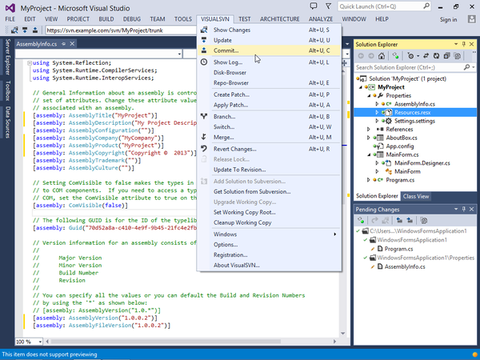Click the Home icon in Solution Explorer

click(382, 56)
